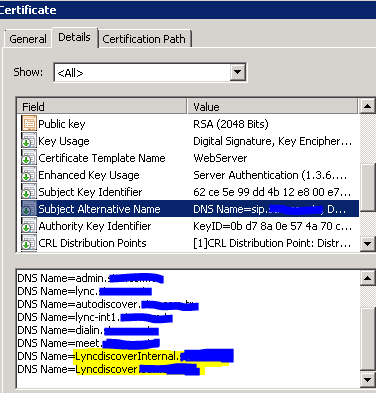The height and width of the screenshot is (393, 376).
Task: Switch to the General tab
Action: point(28,39)
